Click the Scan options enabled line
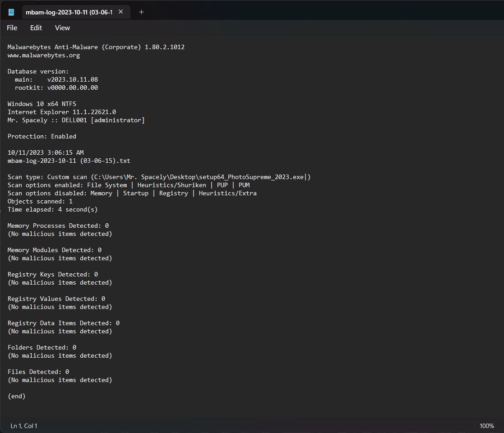The width and height of the screenshot is (504, 433). pos(129,185)
